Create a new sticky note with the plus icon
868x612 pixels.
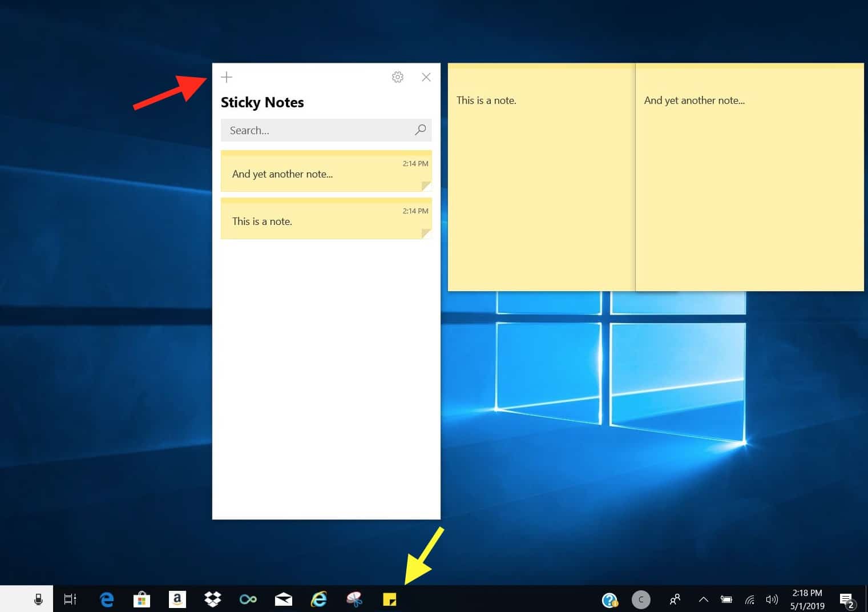click(227, 76)
